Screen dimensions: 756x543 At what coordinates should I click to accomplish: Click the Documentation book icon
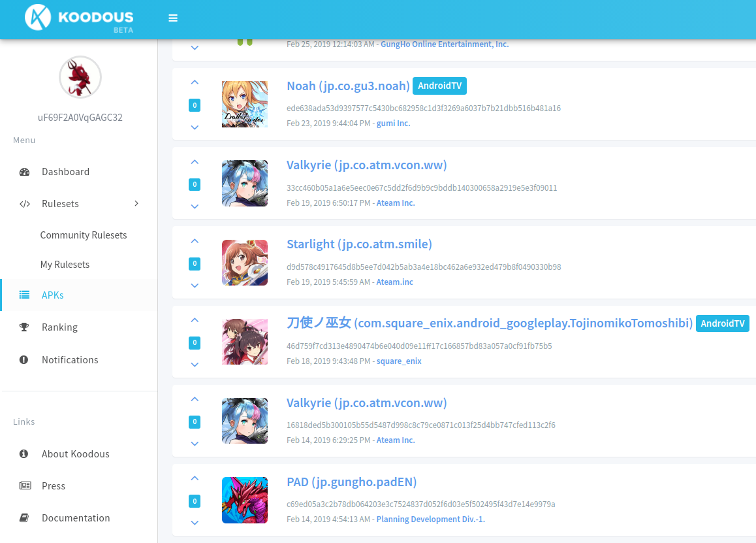pos(24,518)
